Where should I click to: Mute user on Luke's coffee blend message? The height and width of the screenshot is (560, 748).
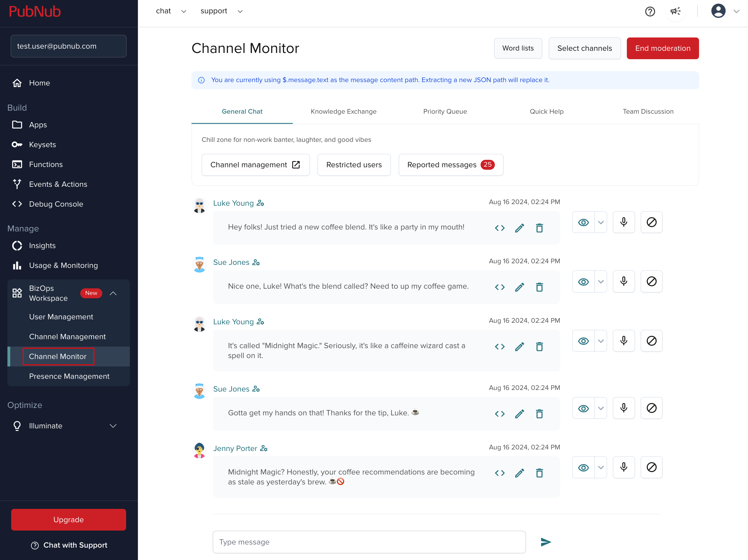623,222
